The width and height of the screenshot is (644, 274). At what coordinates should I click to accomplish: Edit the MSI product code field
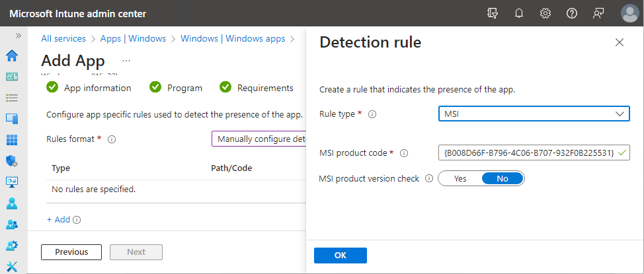pos(534,153)
